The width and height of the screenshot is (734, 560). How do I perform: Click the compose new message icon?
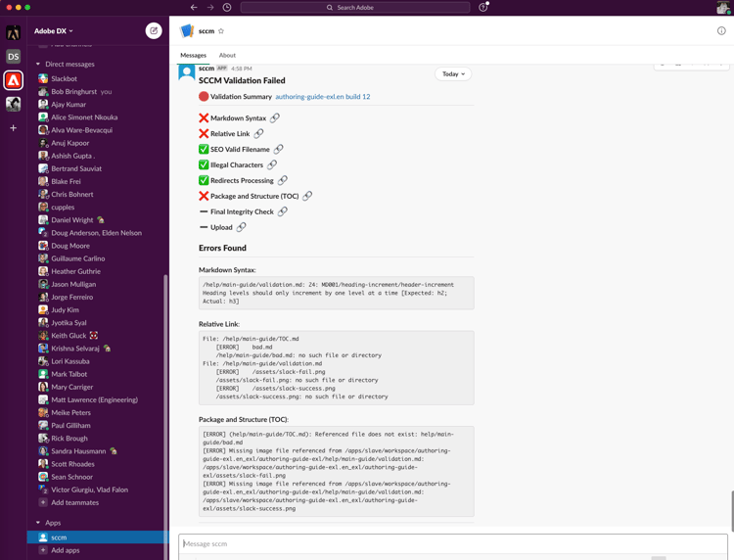(154, 31)
